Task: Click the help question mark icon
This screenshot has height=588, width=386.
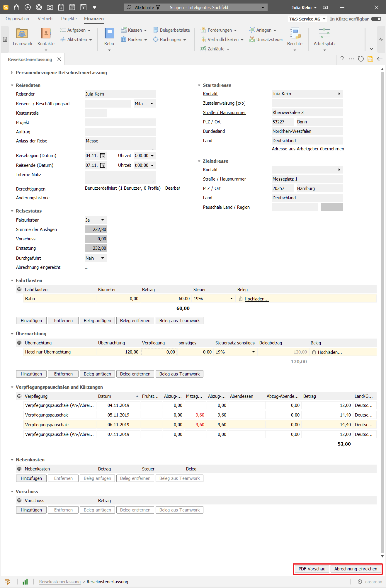Action: [x=342, y=59]
